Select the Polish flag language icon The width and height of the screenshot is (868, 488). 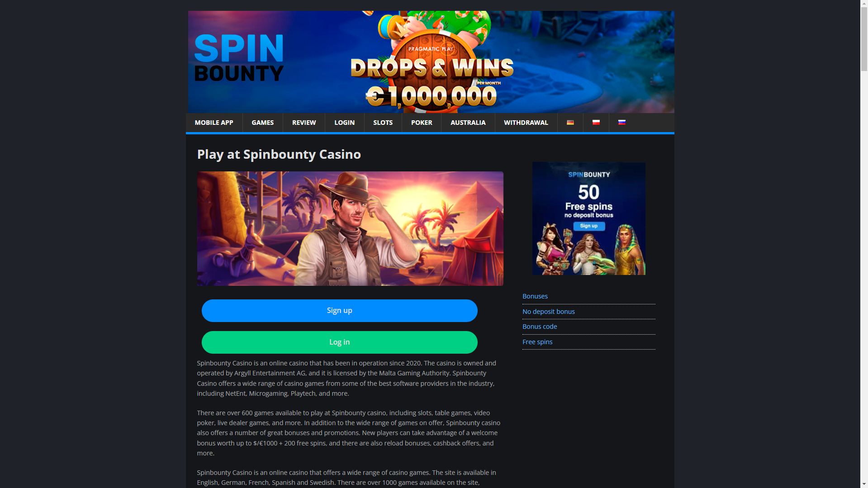pos(596,123)
